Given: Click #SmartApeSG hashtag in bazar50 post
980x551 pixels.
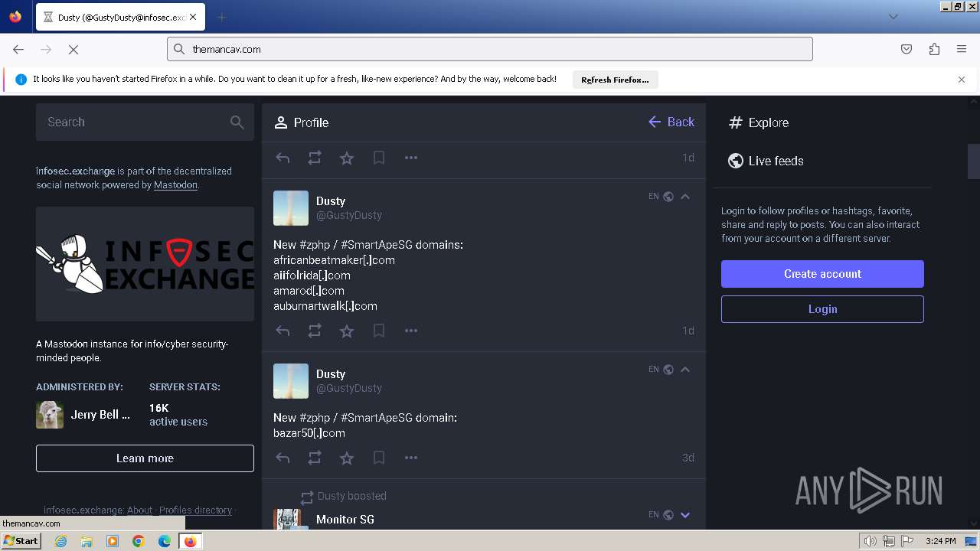Looking at the screenshot, I should click(x=377, y=418).
